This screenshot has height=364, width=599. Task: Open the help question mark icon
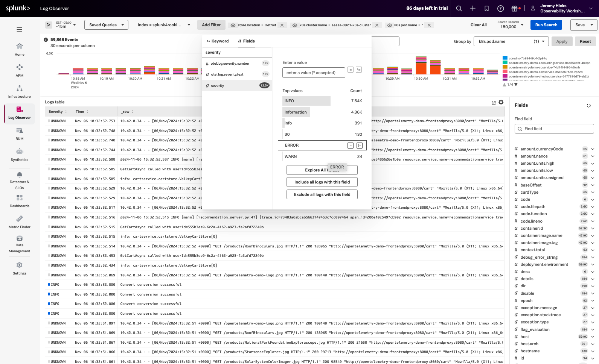click(x=500, y=8)
